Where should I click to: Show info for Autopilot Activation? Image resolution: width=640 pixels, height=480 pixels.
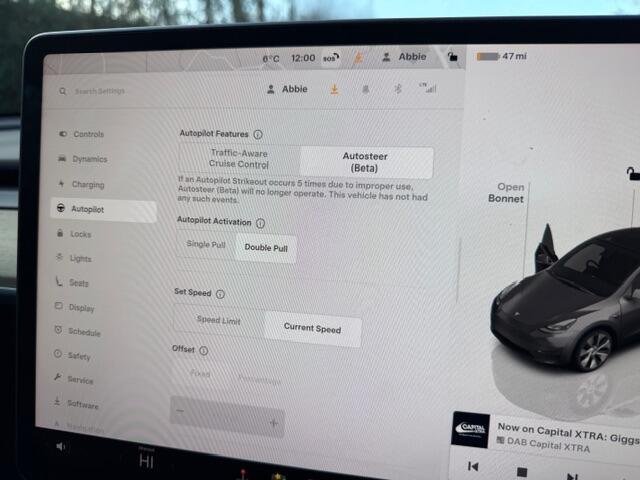tap(261, 223)
